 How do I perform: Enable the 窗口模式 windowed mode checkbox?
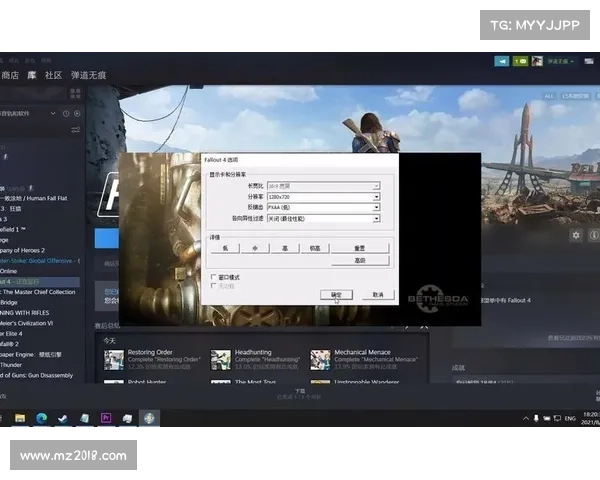214,277
